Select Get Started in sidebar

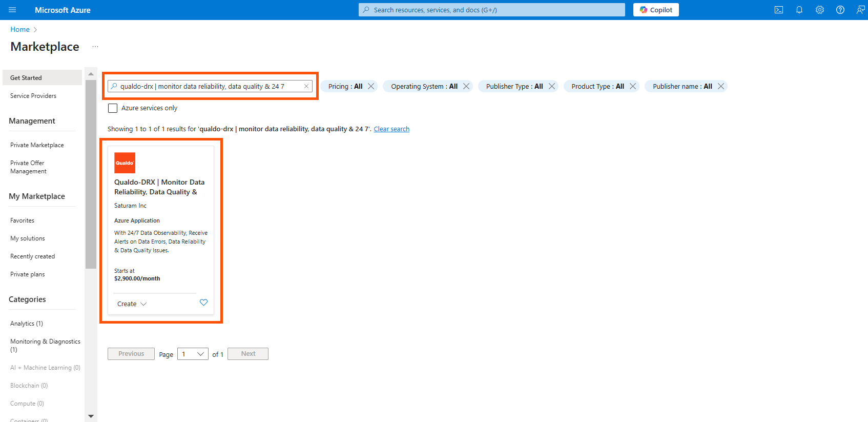(x=42, y=77)
